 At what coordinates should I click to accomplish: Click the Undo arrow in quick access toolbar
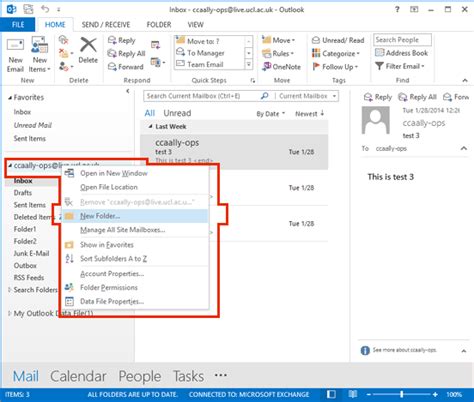coord(45,9)
